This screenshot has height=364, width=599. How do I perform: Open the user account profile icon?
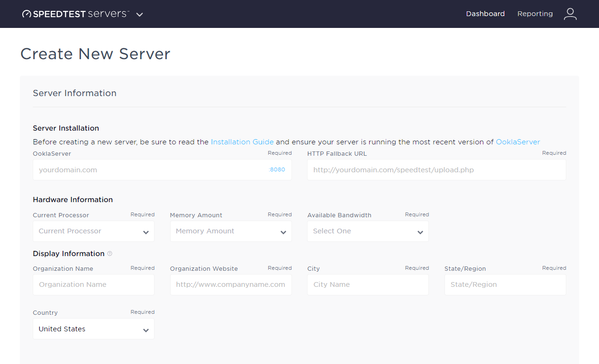570,14
